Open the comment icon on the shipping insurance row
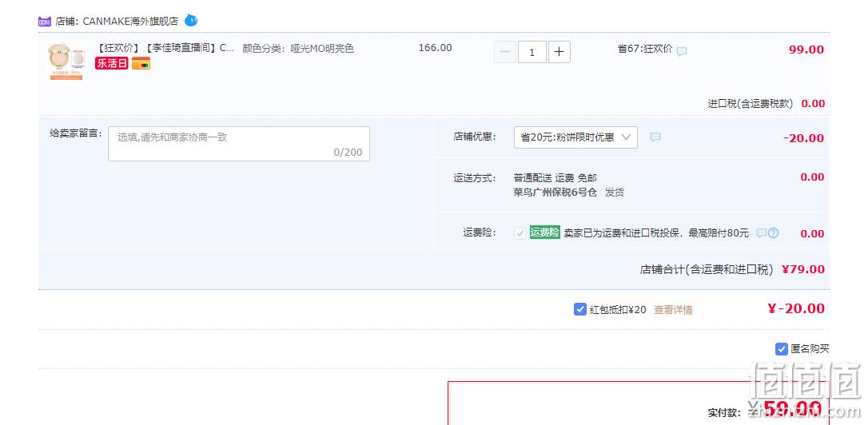 coord(762,233)
